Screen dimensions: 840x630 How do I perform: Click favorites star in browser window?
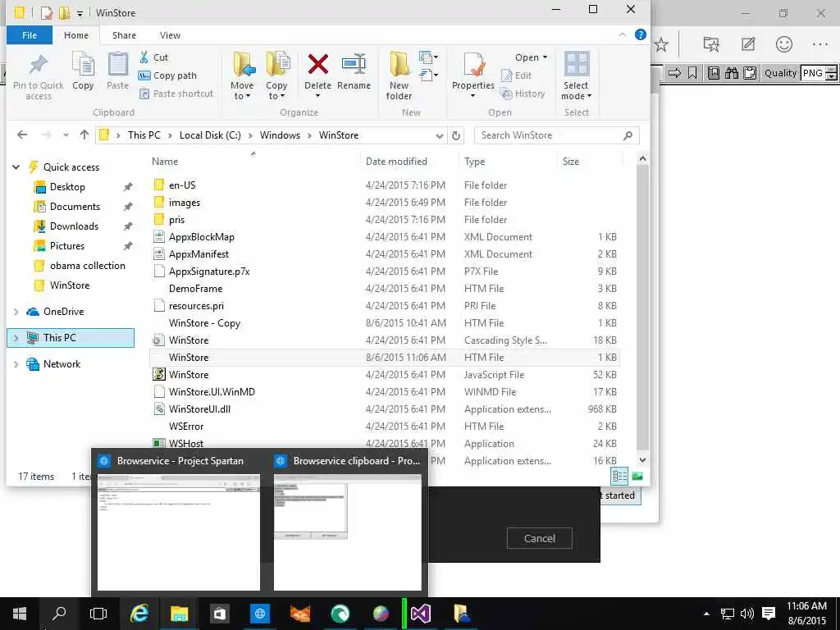click(x=662, y=44)
